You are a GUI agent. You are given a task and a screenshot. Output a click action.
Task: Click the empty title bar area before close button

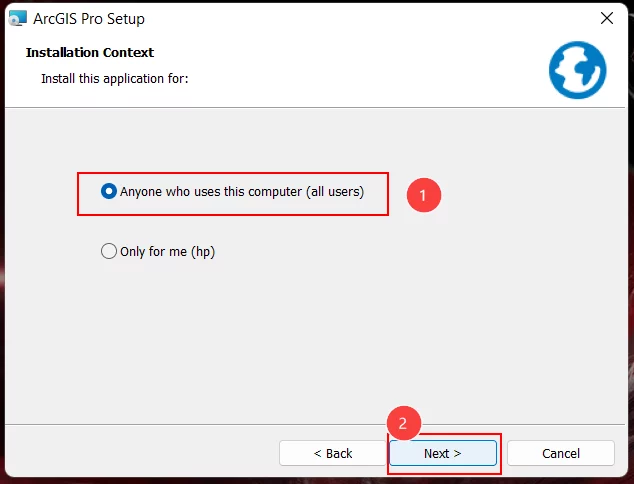pos(364,19)
